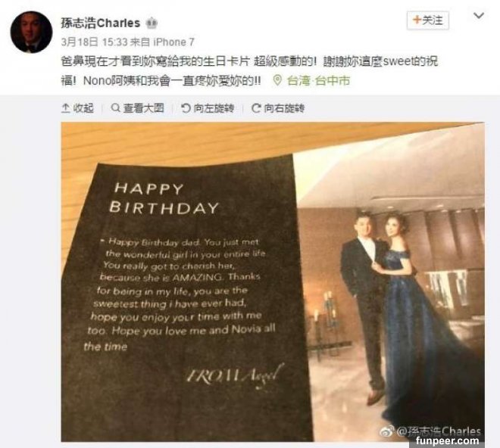
Task: Open the post timestamp 3月18日 15:33
Action: click(x=95, y=42)
